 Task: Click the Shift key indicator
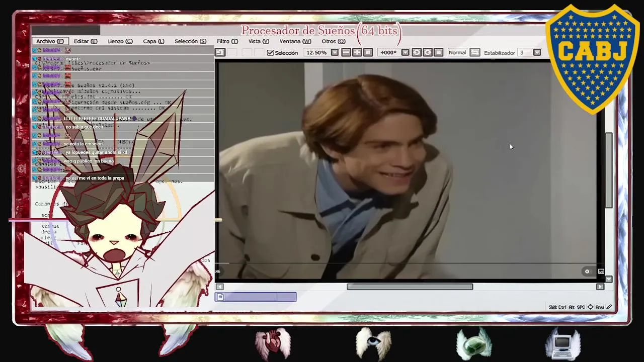coord(553,307)
